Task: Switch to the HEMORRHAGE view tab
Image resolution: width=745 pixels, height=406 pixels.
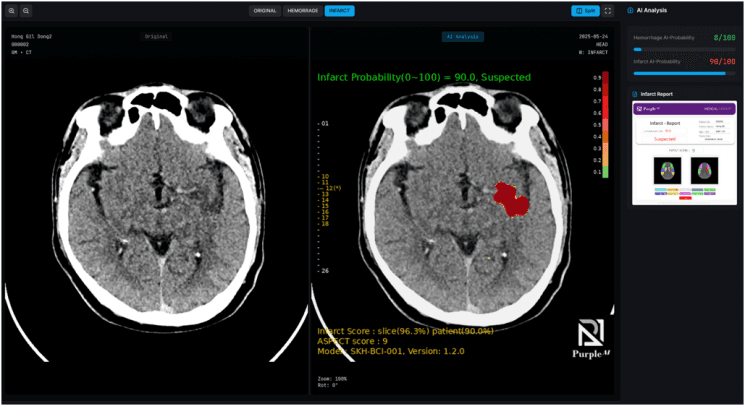Action: (303, 11)
